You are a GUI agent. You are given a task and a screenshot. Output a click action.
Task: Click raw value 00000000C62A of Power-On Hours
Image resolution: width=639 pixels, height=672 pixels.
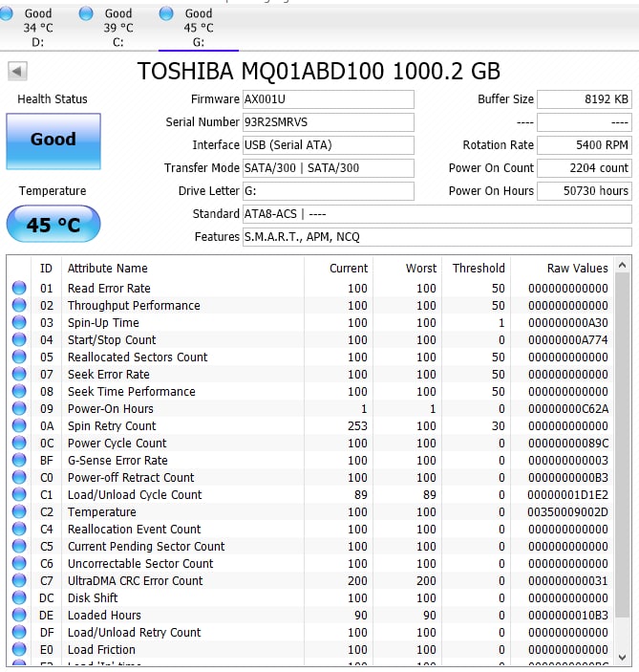pyautogui.click(x=568, y=409)
